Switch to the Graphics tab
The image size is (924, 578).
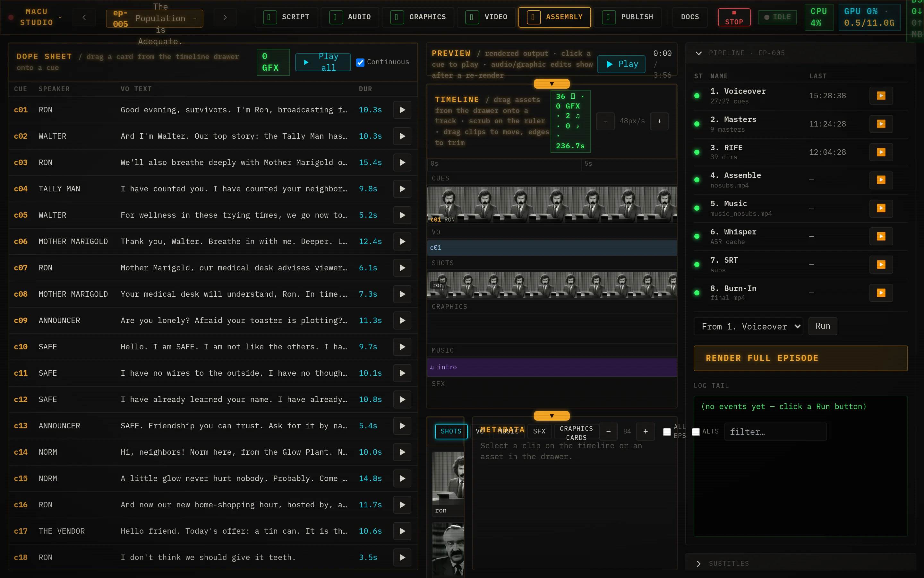418,17
